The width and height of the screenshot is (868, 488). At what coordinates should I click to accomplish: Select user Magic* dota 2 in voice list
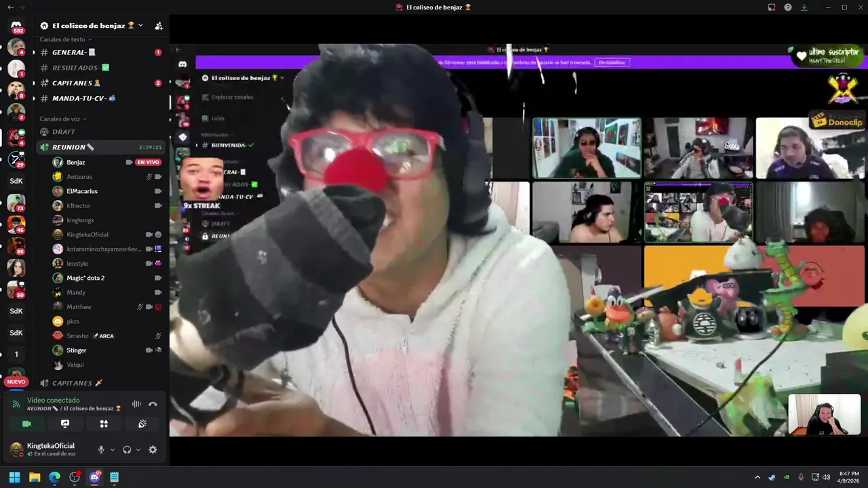pos(106,278)
